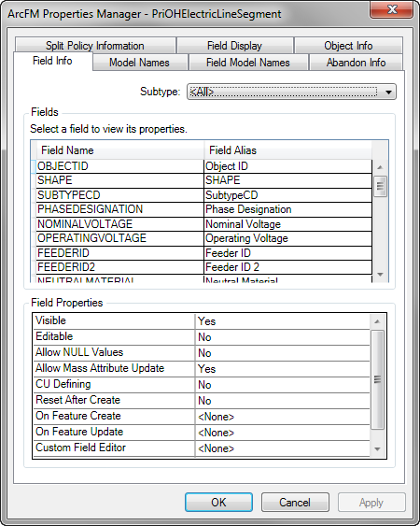Select the FEEDERID2 field row

coord(204,267)
